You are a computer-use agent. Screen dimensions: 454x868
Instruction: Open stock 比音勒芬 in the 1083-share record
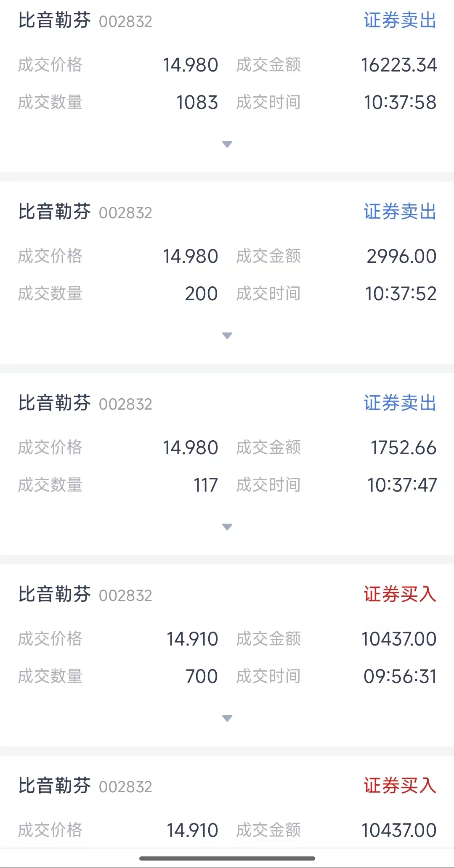tap(55, 21)
